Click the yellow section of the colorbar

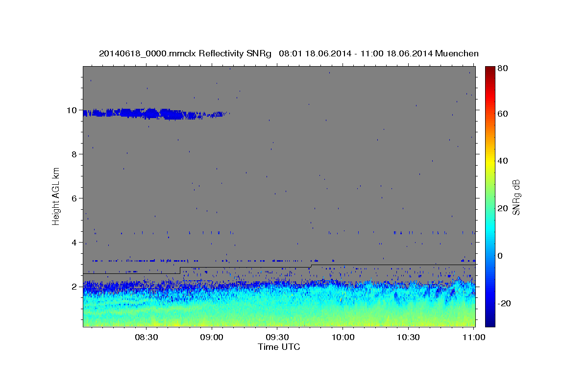tap(490, 162)
